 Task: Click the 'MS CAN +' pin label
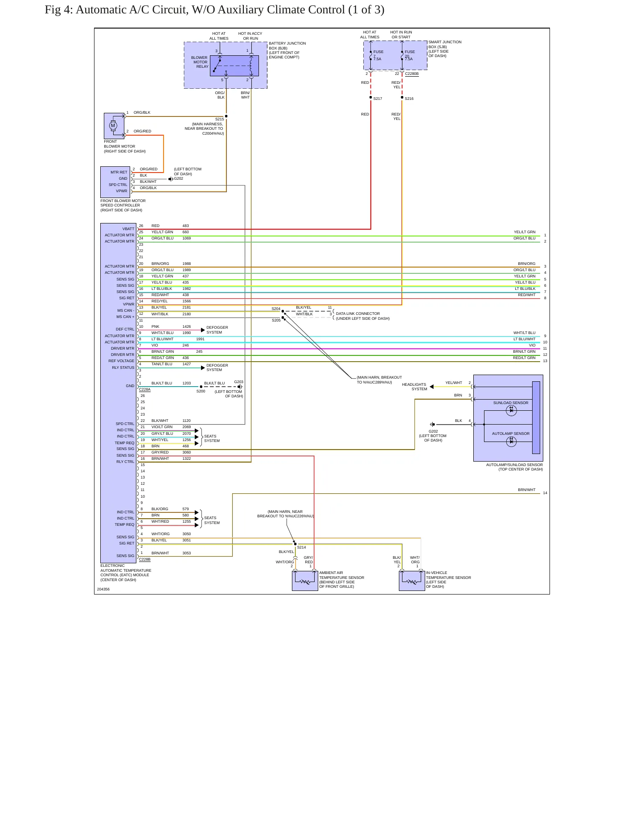click(125, 317)
